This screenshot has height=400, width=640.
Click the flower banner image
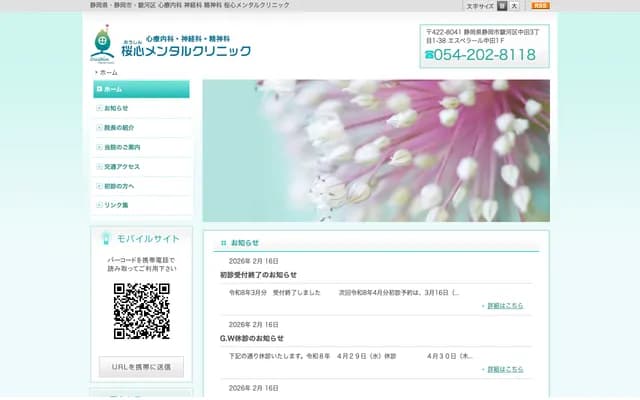click(376, 150)
